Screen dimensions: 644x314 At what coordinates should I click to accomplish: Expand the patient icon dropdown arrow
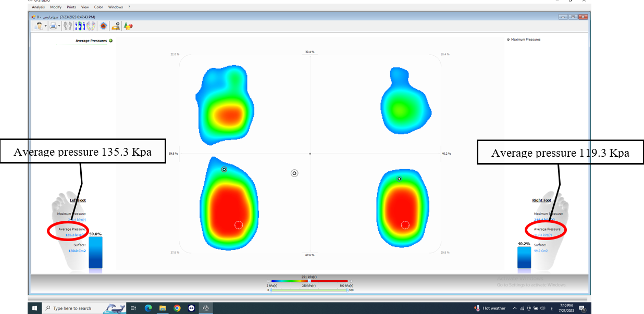click(x=46, y=26)
